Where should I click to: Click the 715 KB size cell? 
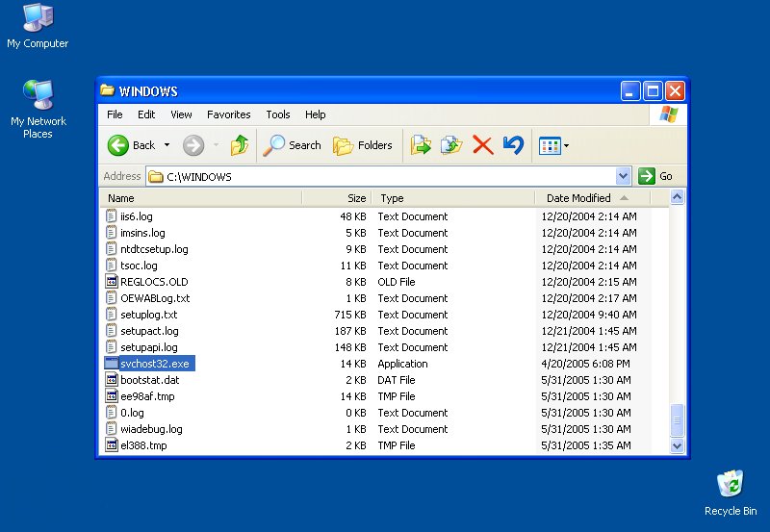point(350,315)
